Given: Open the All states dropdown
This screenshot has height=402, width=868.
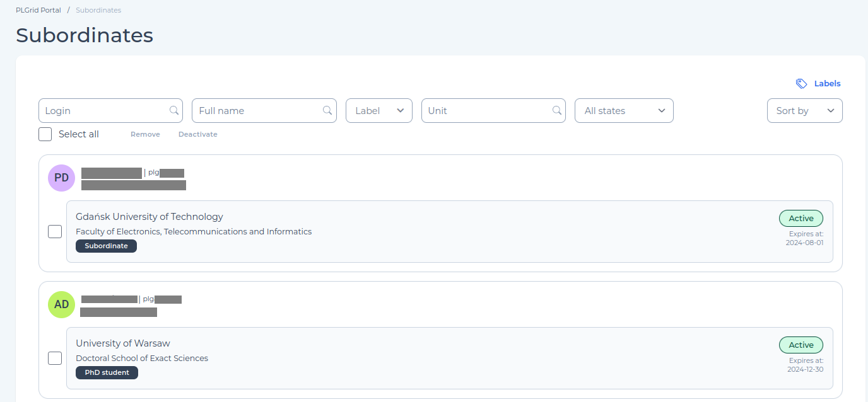Looking at the screenshot, I should point(624,110).
